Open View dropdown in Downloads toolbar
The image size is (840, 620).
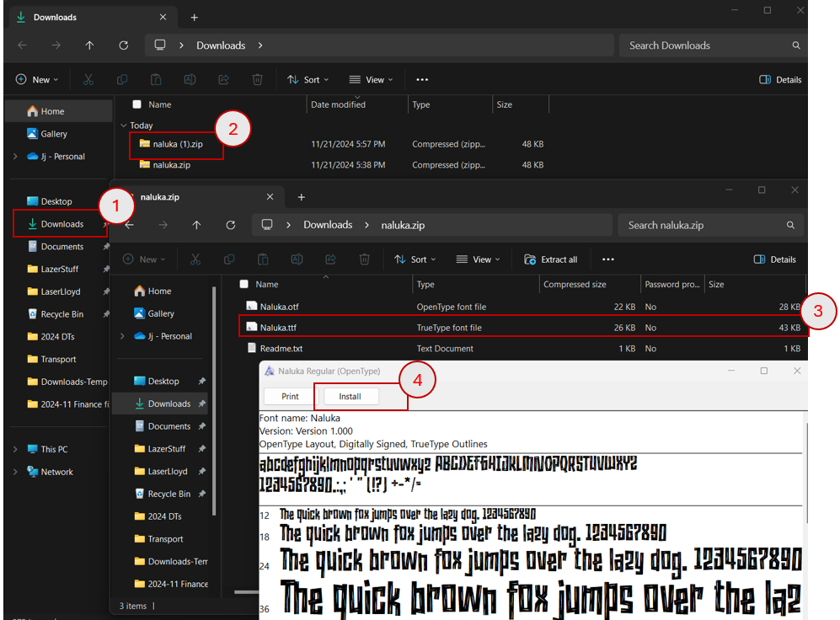[x=372, y=80]
